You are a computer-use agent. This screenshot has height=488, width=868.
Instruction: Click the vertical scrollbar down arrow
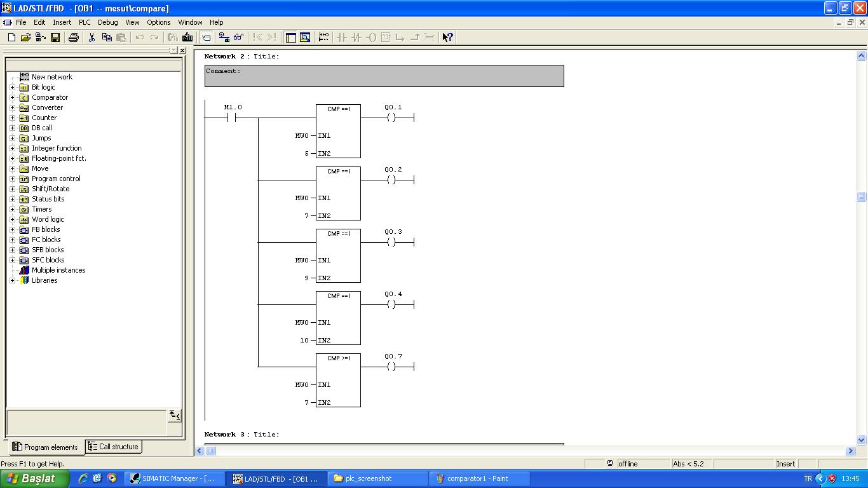click(x=862, y=440)
